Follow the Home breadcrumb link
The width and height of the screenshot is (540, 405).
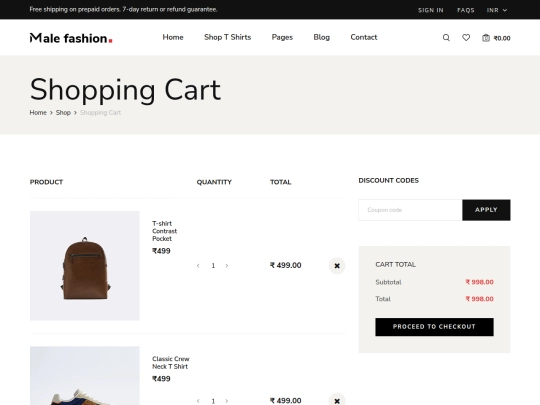pyautogui.click(x=38, y=113)
